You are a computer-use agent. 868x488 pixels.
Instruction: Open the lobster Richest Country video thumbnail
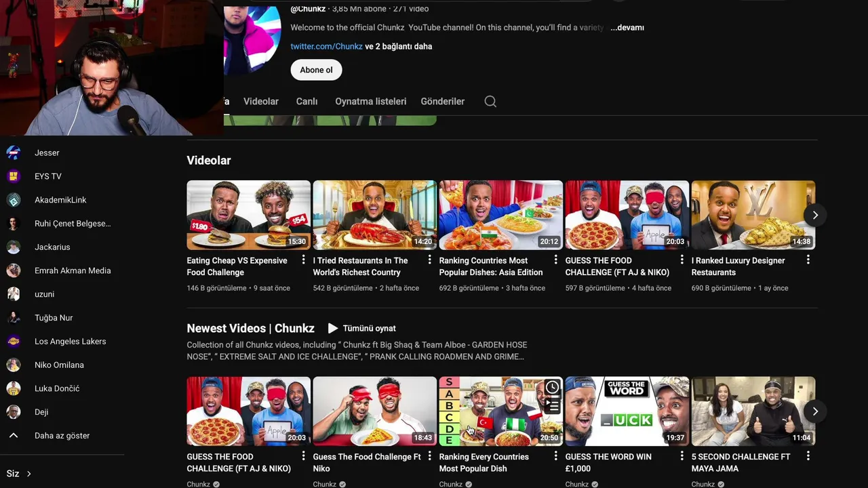tap(374, 215)
